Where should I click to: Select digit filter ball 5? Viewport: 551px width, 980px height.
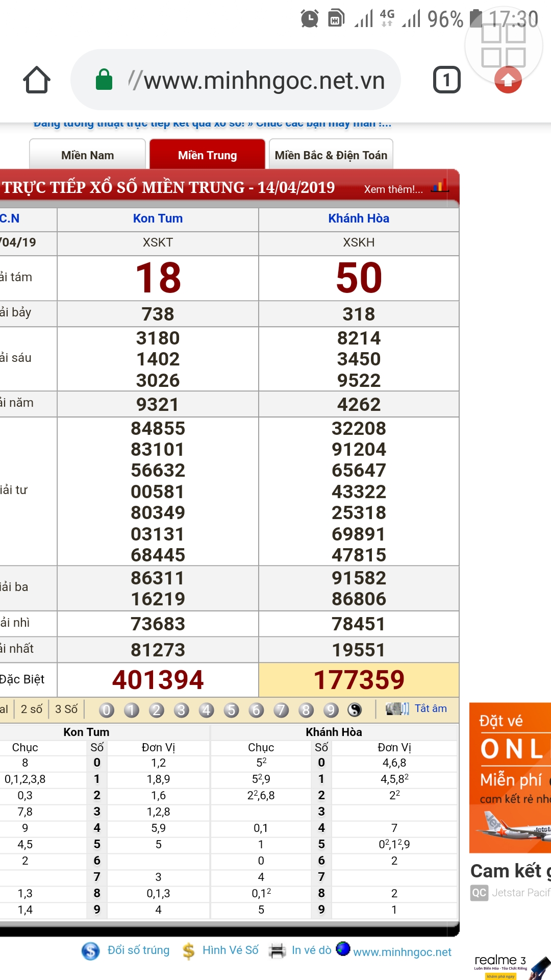(x=231, y=710)
